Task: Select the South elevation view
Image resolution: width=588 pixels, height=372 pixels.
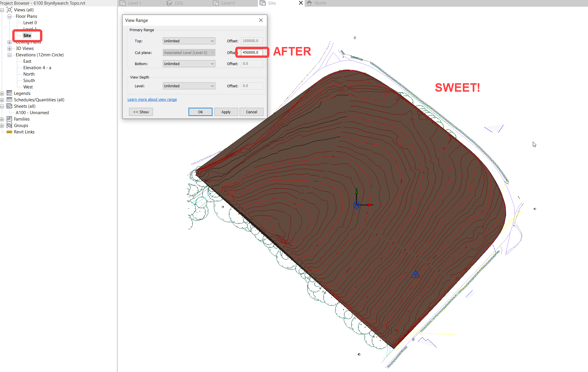Action: tap(29, 81)
